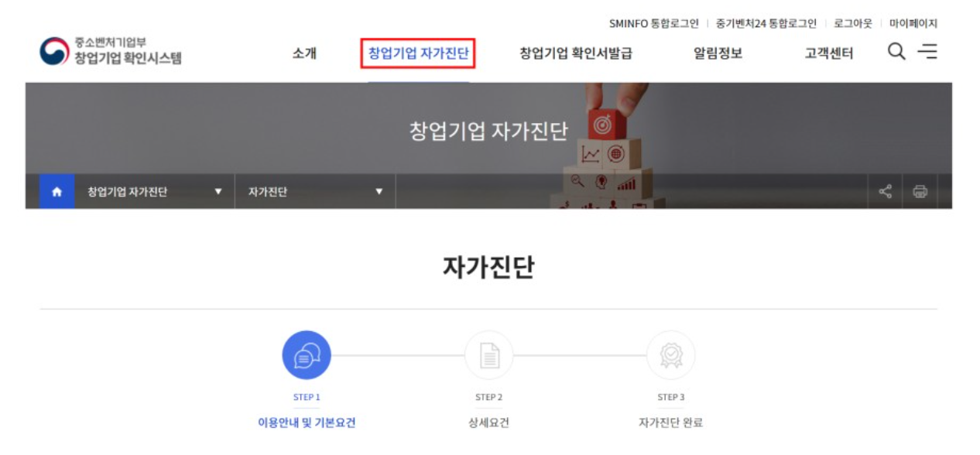Click the 자가진단 완료 step label

pos(671,423)
